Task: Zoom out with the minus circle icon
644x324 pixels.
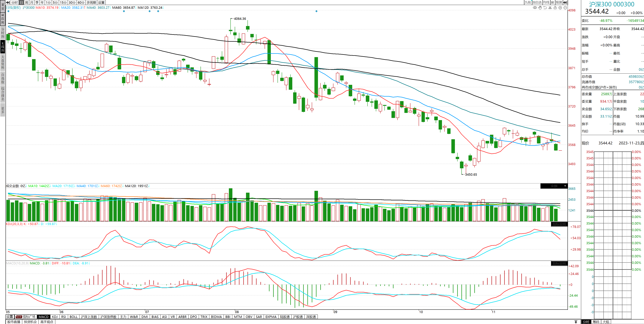Action: tap(565, 8)
